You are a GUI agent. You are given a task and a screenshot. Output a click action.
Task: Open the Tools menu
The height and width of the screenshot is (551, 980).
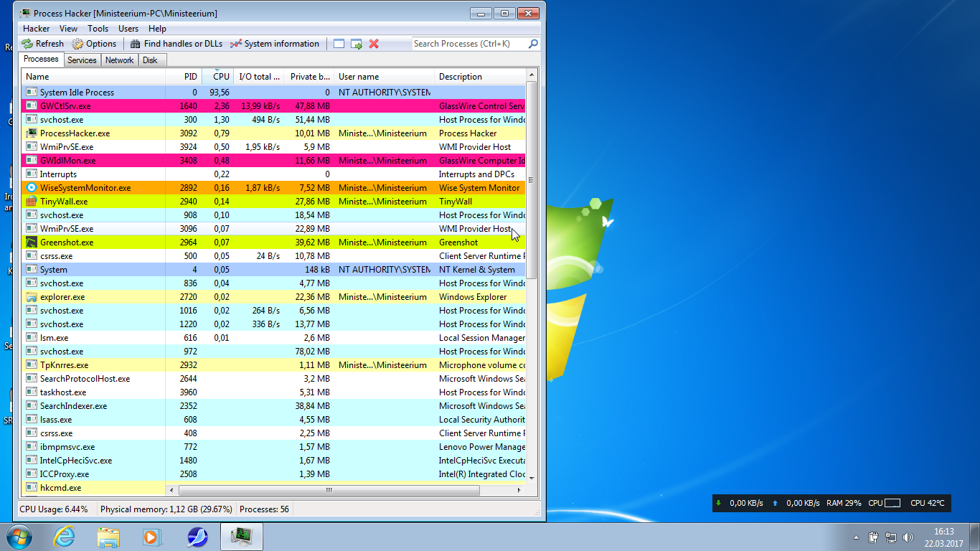pyautogui.click(x=98, y=29)
